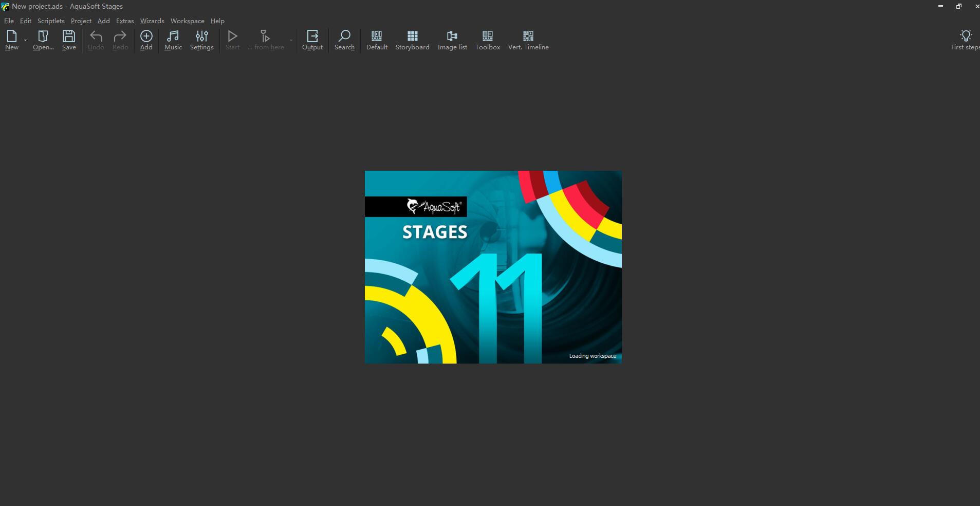Open an existing project file

[x=43, y=40]
